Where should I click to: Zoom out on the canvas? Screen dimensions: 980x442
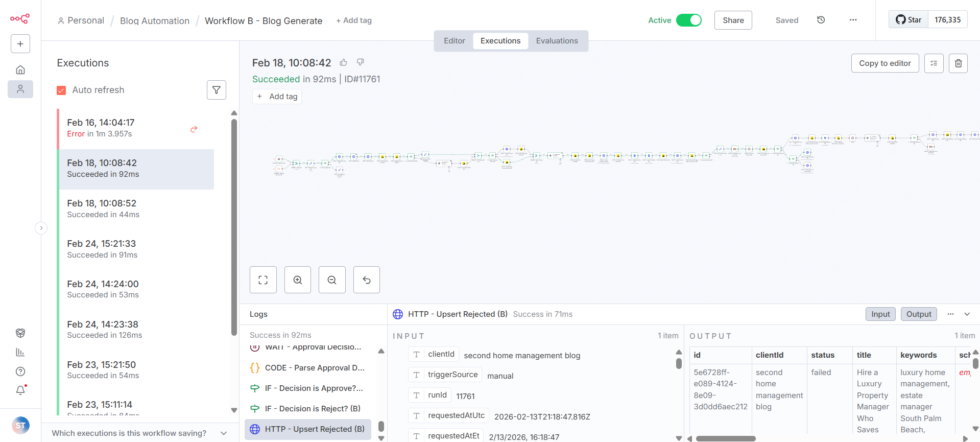[332, 280]
